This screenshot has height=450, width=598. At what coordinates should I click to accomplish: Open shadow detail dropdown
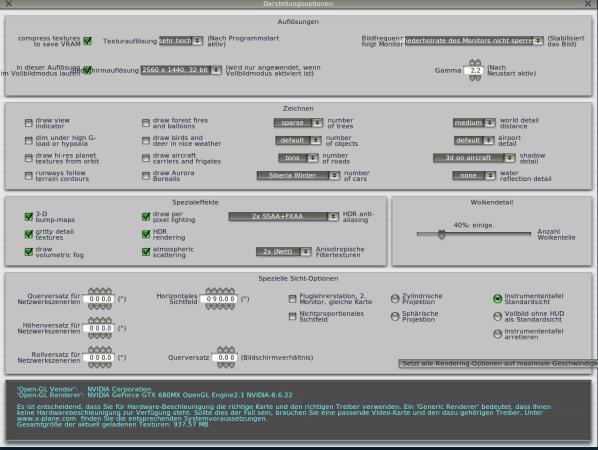pos(474,158)
